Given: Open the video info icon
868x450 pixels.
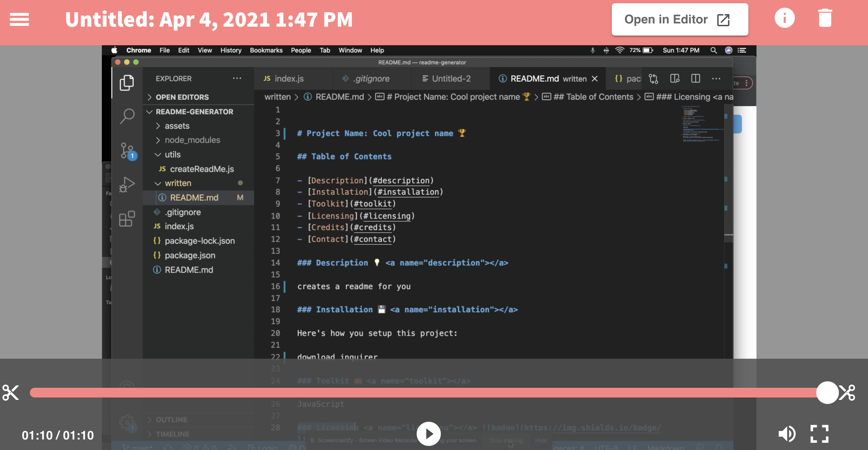Looking at the screenshot, I should pos(784,18).
